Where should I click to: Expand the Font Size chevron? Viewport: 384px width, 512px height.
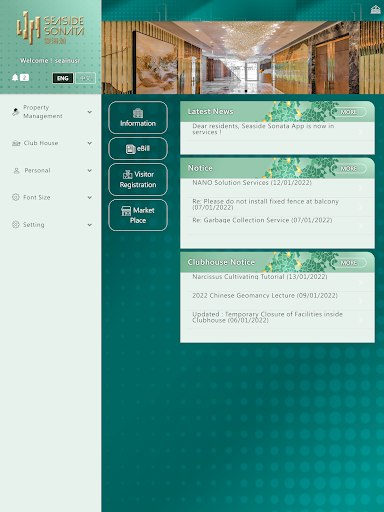[x=90, y=198]
